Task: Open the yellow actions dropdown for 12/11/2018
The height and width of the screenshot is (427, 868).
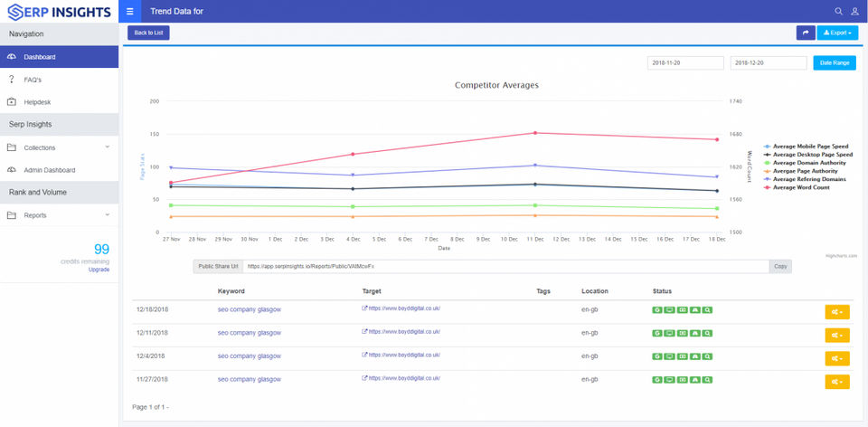Action: 837,335
